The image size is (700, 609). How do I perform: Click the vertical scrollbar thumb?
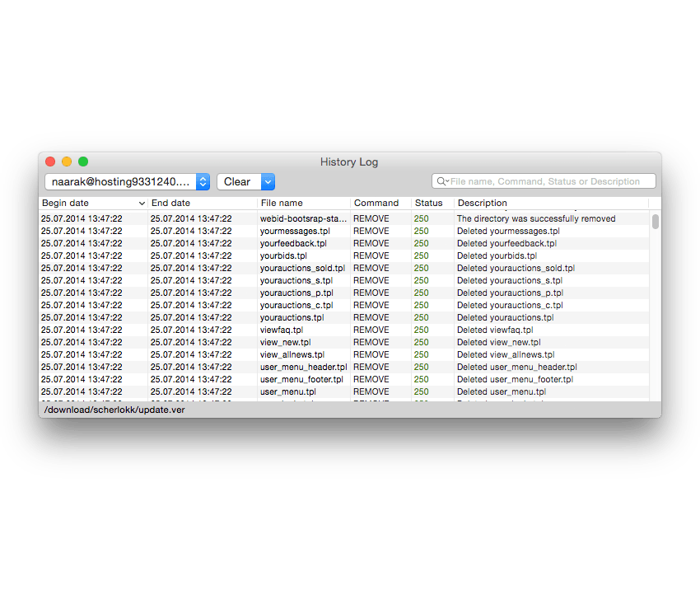tap(656, 221)
